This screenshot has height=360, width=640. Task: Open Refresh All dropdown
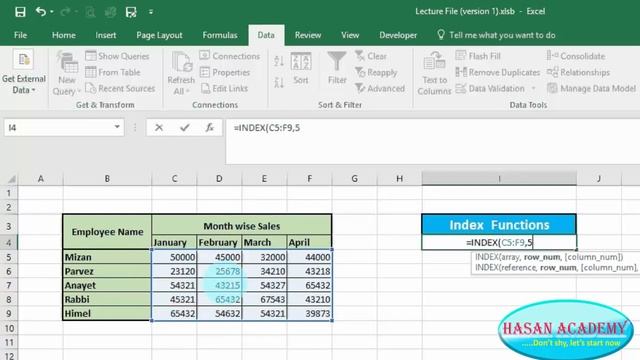click(x=181, y=73)
